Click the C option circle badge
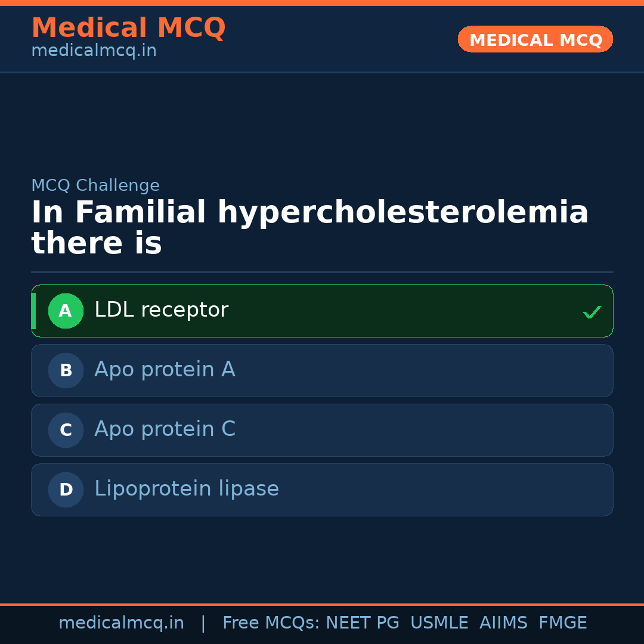The height and width of the screenshot is (644, 644). [x=66, y=430]
